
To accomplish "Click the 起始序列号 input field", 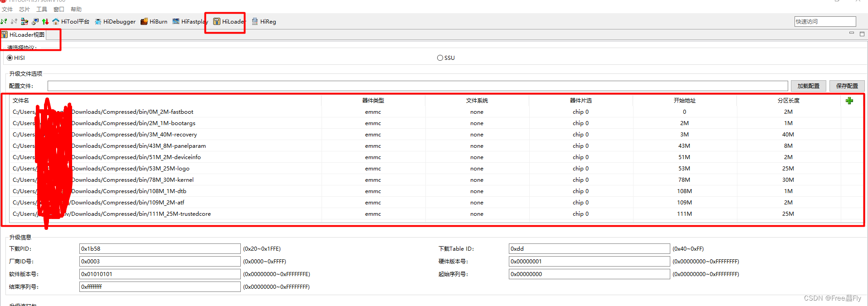I will 589,274.
